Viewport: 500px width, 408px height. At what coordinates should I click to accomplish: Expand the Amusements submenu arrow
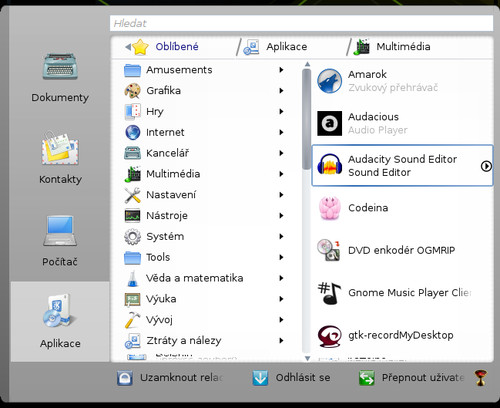[281, 70]
